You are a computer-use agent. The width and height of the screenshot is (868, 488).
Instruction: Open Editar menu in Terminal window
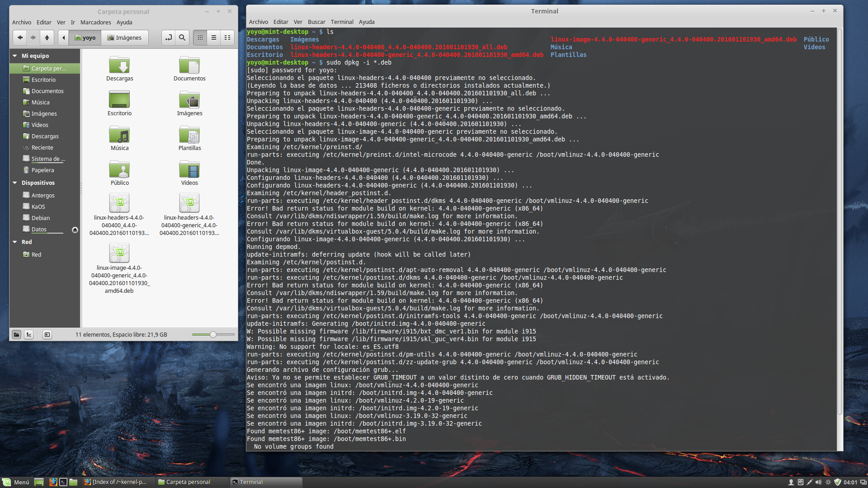[x=281, y=22]
